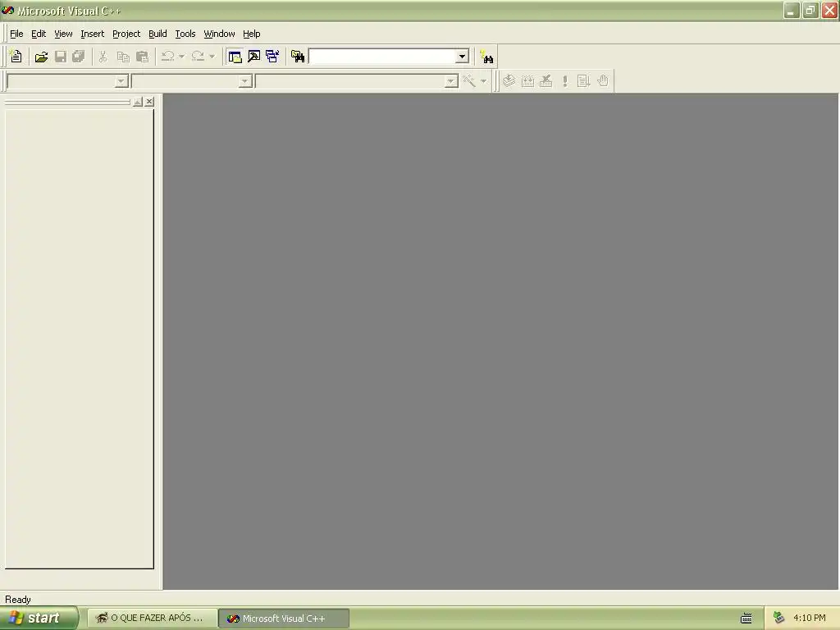Click the 4:10 PM taskbar clock
This screenshot has height=630, width=840.
tap(810, 619)
